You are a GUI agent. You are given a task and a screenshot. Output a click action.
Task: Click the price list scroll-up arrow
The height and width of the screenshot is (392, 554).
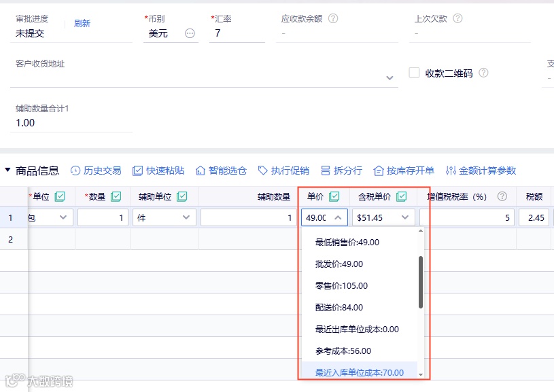pyautogui.click(x=421, y=230)
